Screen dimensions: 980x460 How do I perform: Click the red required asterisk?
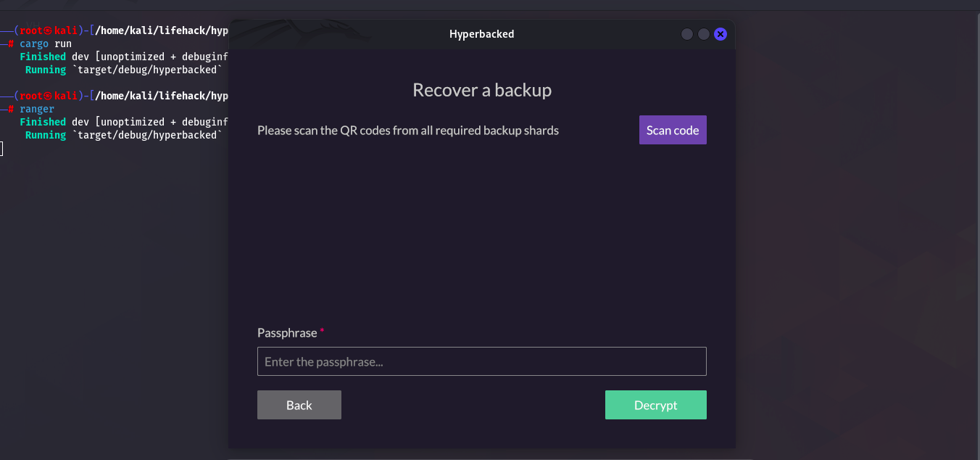click(x=322, y=332)
